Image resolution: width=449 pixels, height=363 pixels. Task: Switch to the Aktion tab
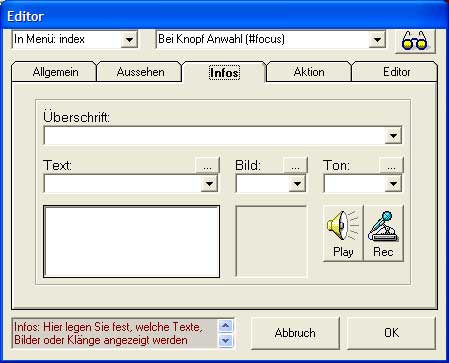tap(309, 72)
